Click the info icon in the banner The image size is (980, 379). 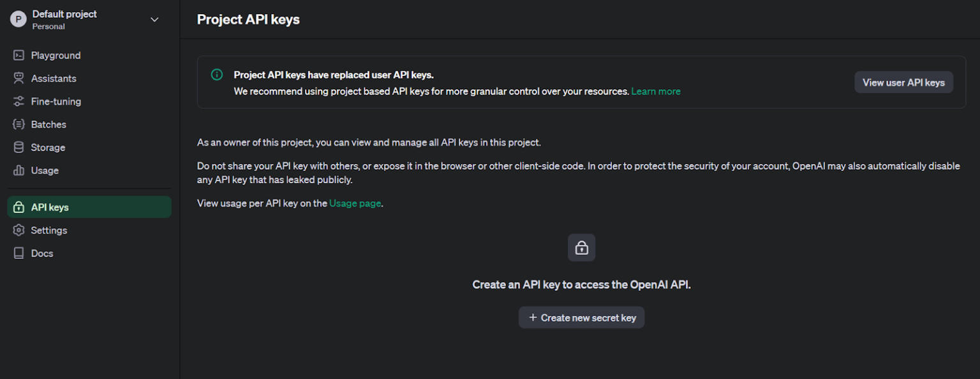(216, 75)
